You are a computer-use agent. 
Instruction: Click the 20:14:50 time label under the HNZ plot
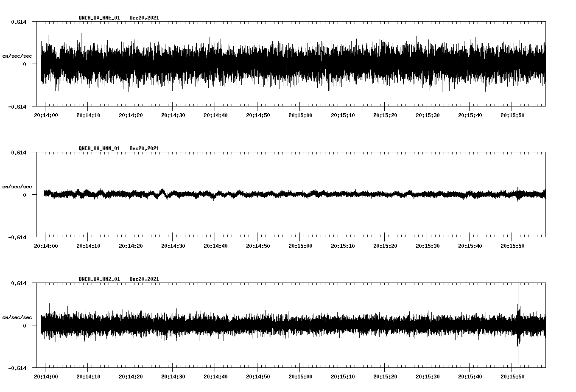pos(258,377)
